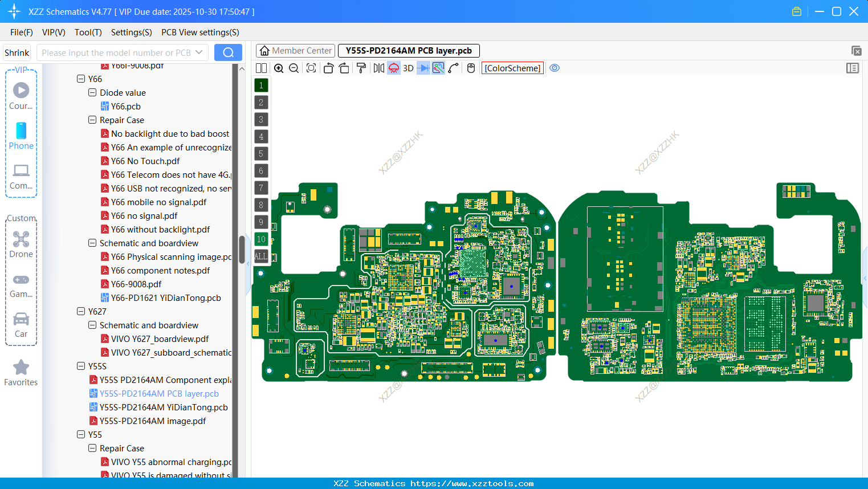
Task: Switch to the Y55S-PD2164AM PCB layer tab
Action: [408, 50]
